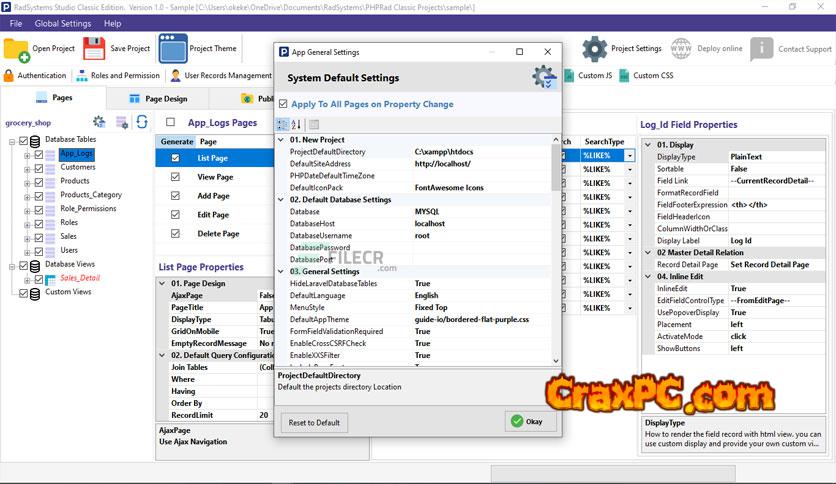This screenshot has width=836, height=484.
Task: Open the Project Theme icon
Action: click(x=173, y=49)
